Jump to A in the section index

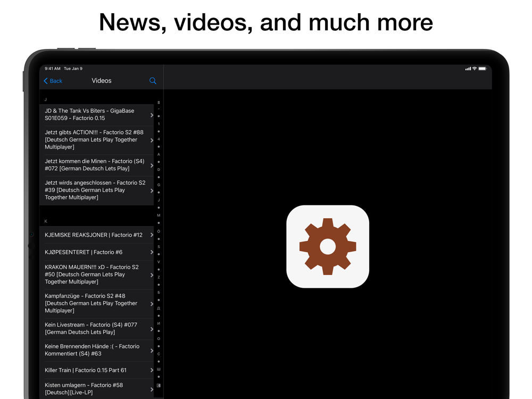click(x=159, y=154)
